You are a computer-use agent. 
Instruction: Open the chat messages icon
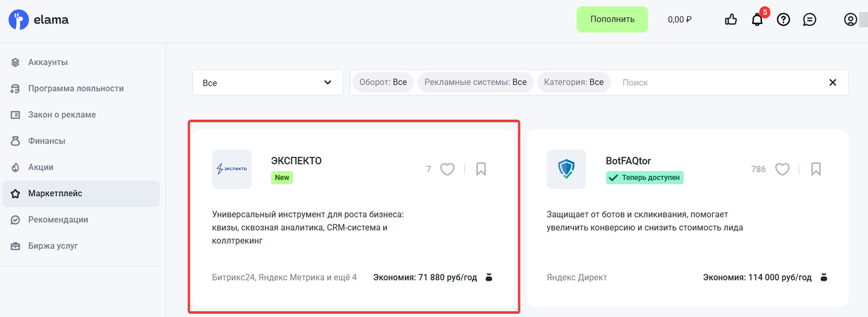(809, 19)
